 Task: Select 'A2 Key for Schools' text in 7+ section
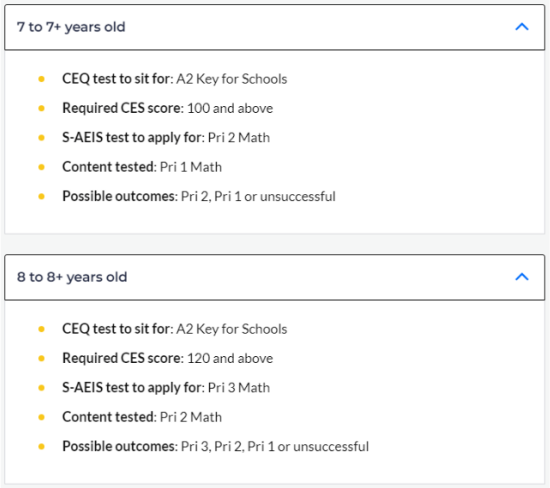[x=232, y=79]
